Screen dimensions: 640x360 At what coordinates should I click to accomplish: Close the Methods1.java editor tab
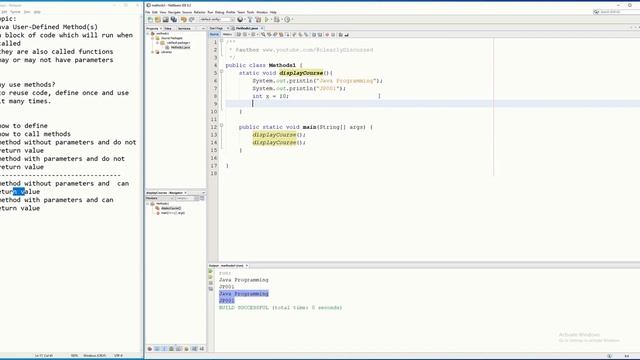pyautogui.click(x=262, y=28)
